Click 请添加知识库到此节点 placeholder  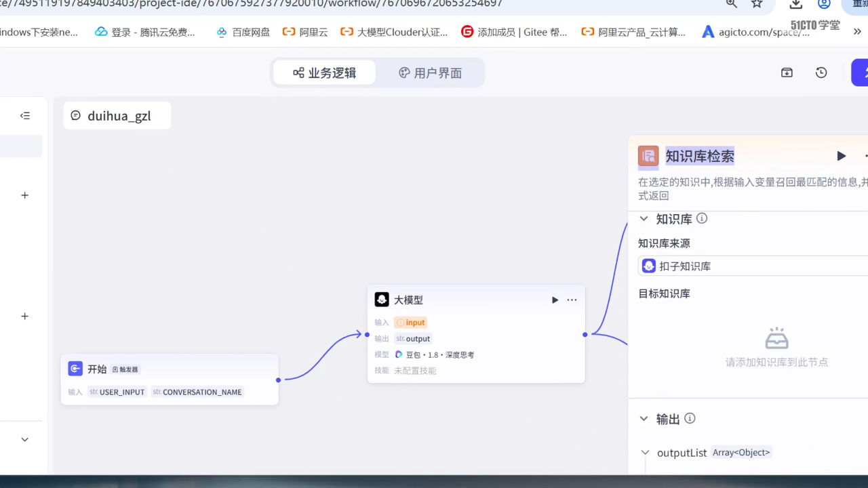point(776,362)
